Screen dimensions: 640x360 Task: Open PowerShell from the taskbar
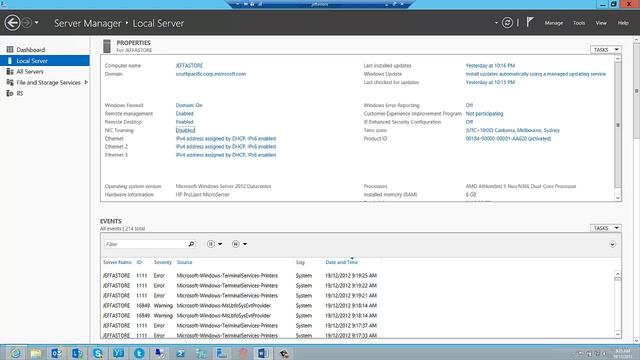pyautogui.click(x=180, y=353)
